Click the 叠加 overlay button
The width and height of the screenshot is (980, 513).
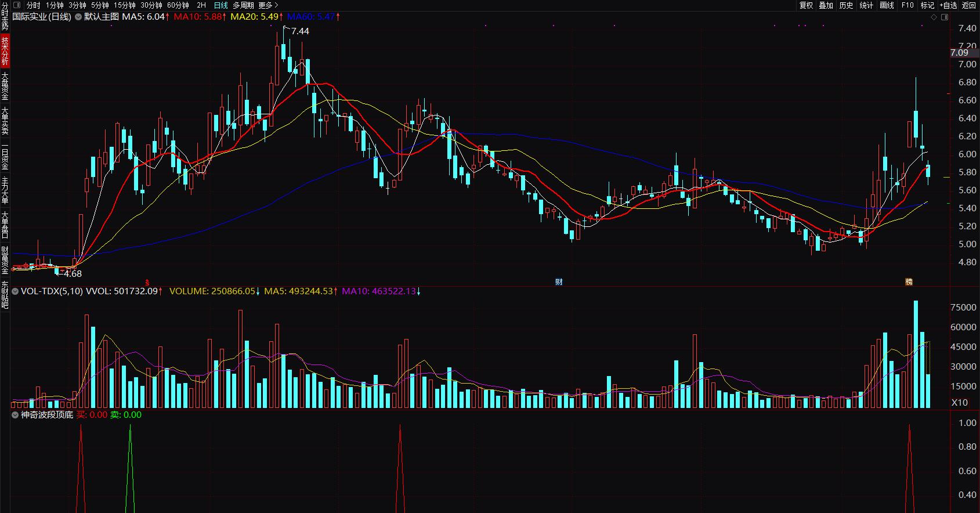point(826,5)
